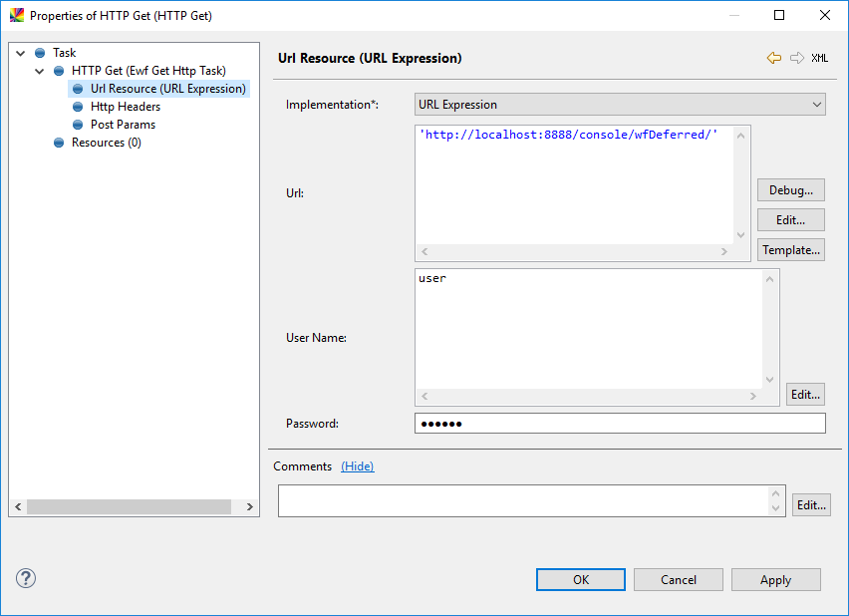Click the Hide link next to Comments
The height and width of the screenshot is (616, 849).
click(x=357, y=465)
